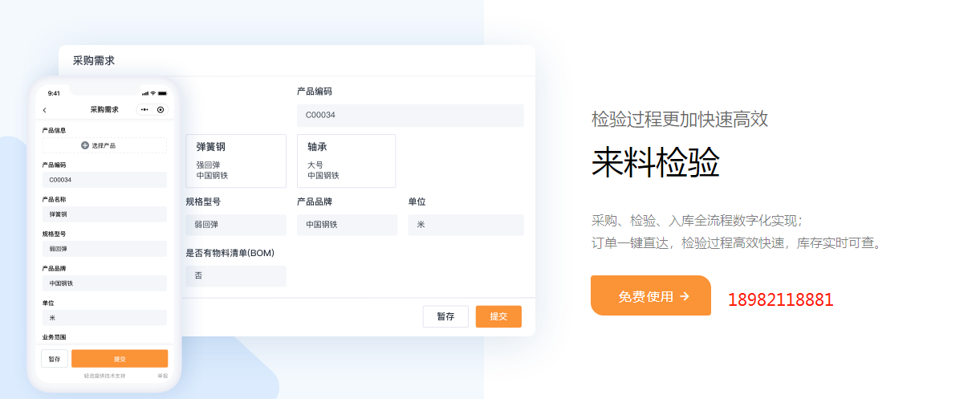Click the orange 免费使用 button
This screenshot has width=980, height=399.
[x=651, y=295]
